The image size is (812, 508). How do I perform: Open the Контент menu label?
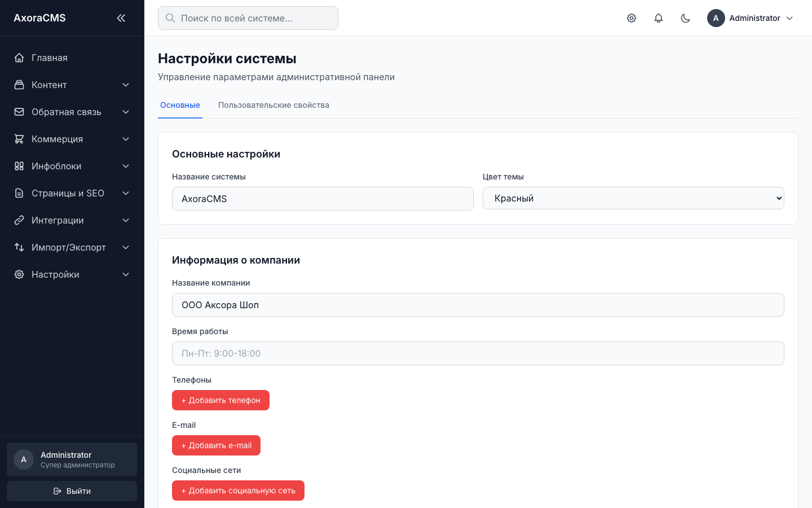(49, 85)
